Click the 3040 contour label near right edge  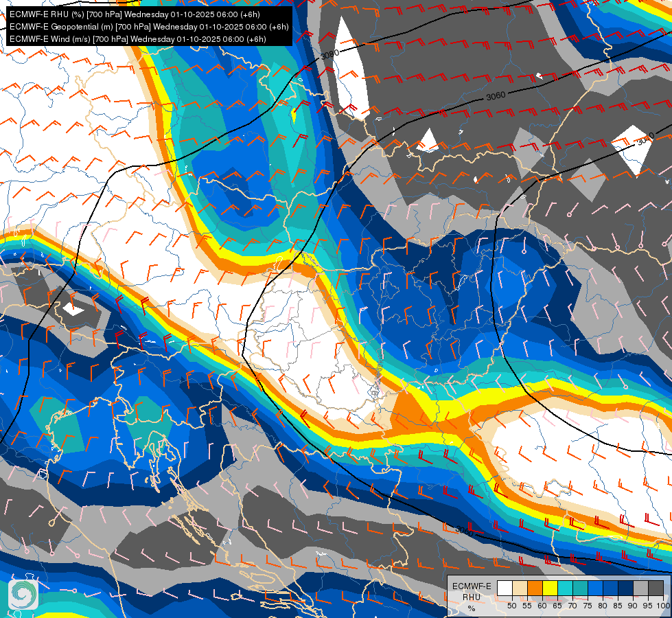[x=645, y=139]
